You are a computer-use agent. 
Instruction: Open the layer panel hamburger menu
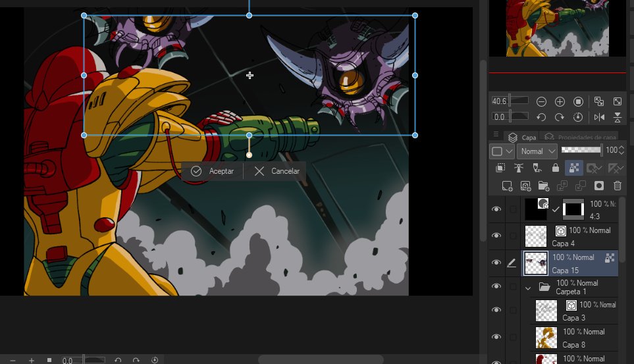pyautogui.click(x=496, y=134)
